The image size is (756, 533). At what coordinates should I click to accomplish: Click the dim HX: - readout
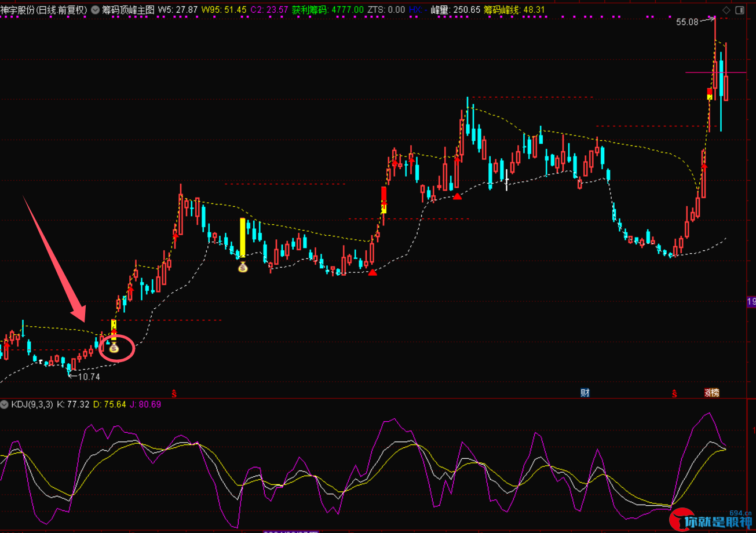[x=418, y=10]
